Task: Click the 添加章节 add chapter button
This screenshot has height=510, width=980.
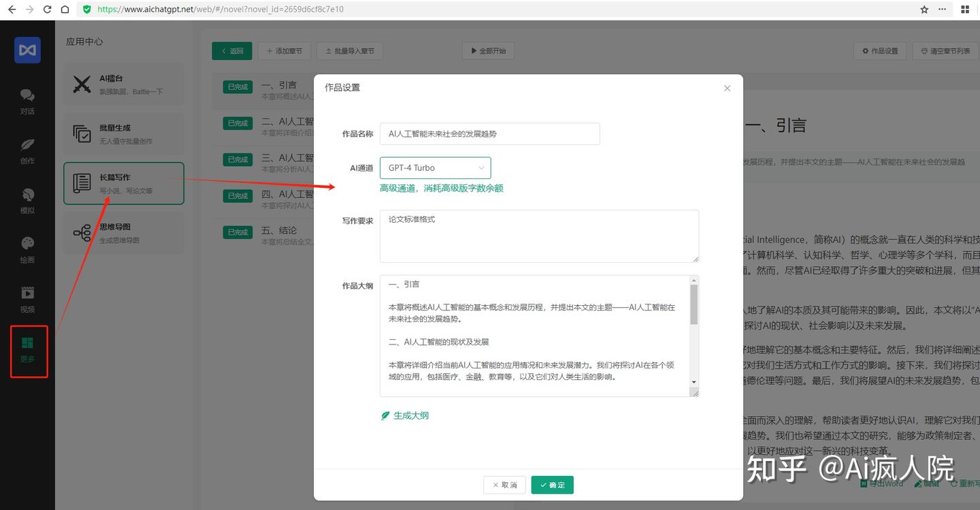Action: [284, 51]
